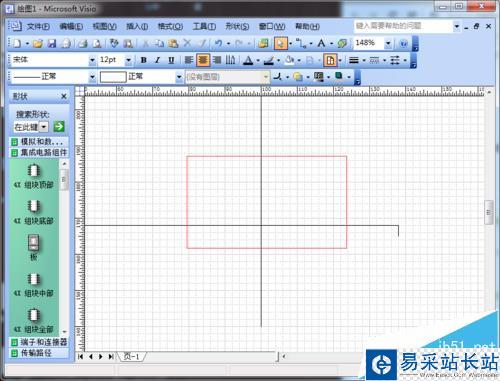Open the 视图(V) menu
Image resolution: width=500 pixels, height=381 pixels.
point(104,26)
